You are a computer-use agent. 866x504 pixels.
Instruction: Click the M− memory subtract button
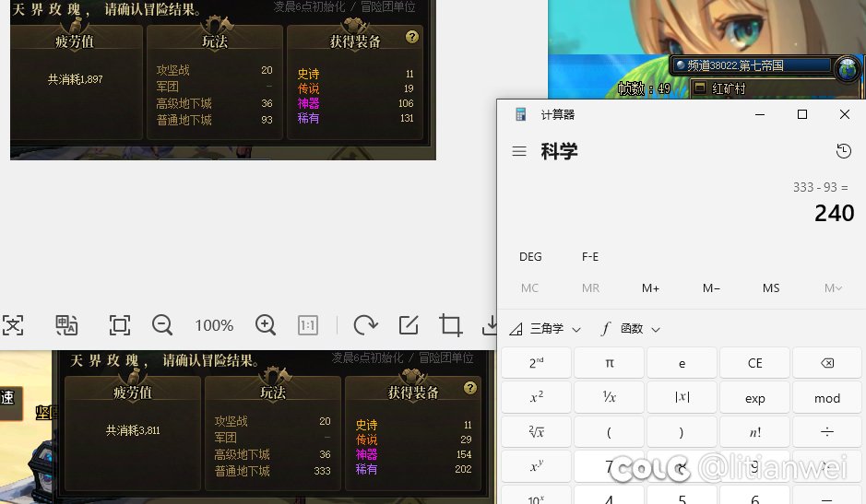[711, 288]
